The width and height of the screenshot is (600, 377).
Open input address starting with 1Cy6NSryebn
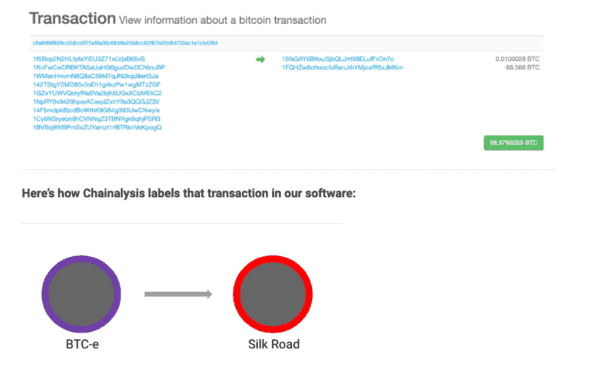click(x=96, y=119)
